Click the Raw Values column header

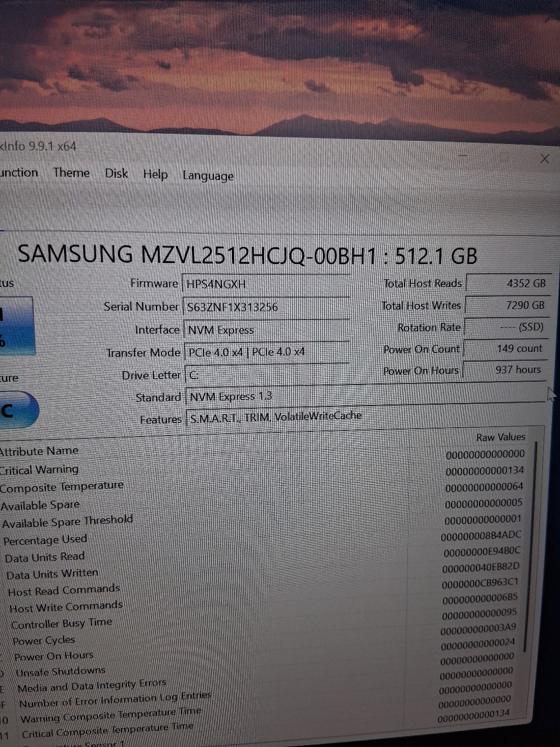pyautogui.click(x=501, y=437)
